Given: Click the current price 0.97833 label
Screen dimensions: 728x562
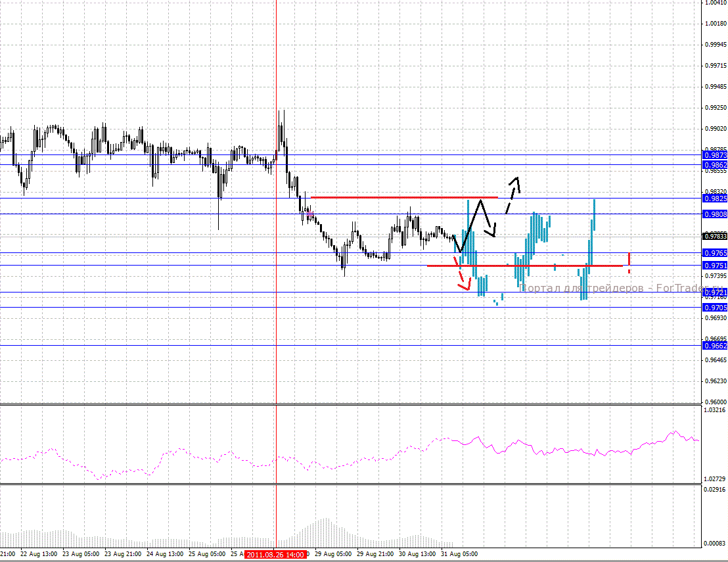Looking at the screenshot, I should (714, 236).
